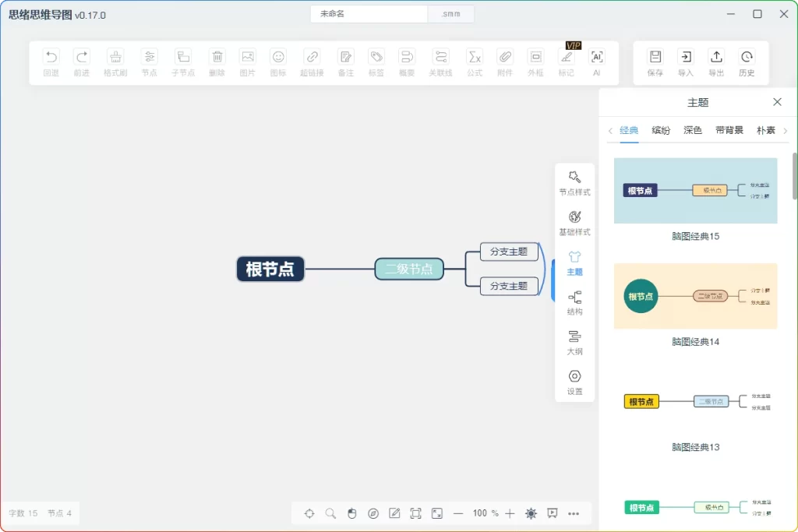Add an outer frame with 外框
The height and width of the screenshot is (532, 798).
(x=535, y=62)
